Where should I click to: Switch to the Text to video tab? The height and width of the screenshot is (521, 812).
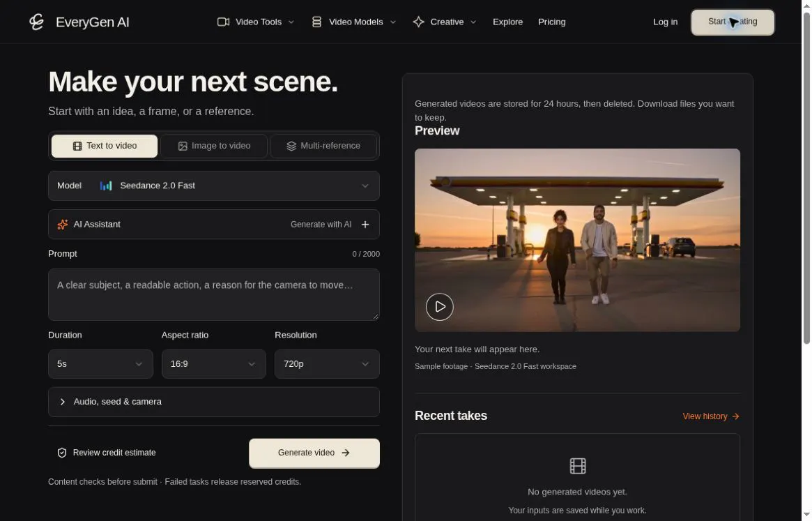105,146
